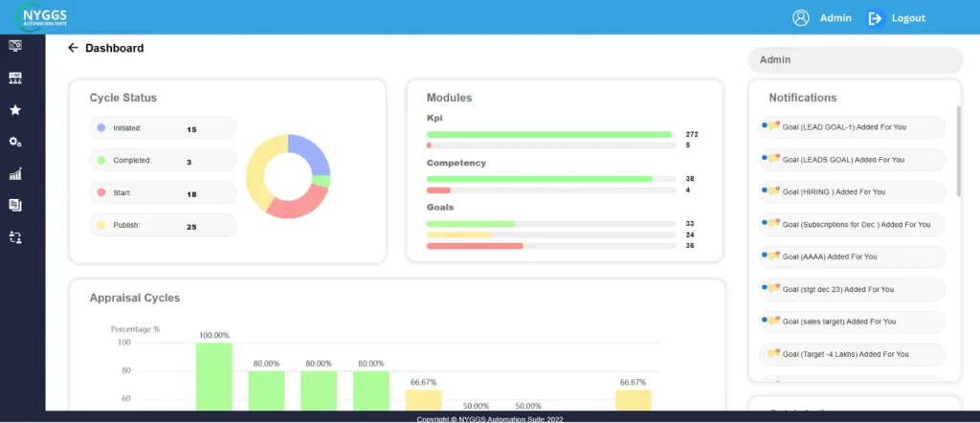Open Goal (Subscriptions for Dec) notification

tap(852, 224)
